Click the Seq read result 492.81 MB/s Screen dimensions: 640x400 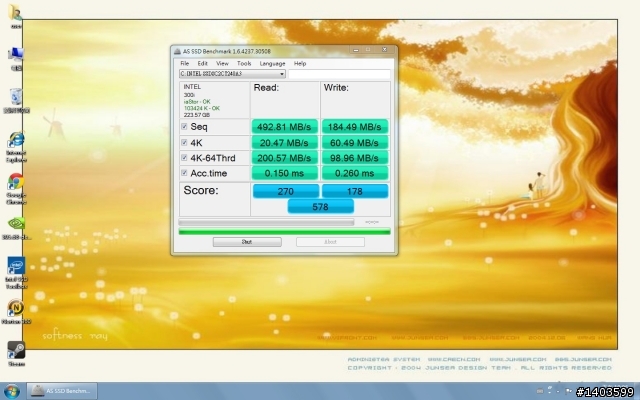click(284, 127)
